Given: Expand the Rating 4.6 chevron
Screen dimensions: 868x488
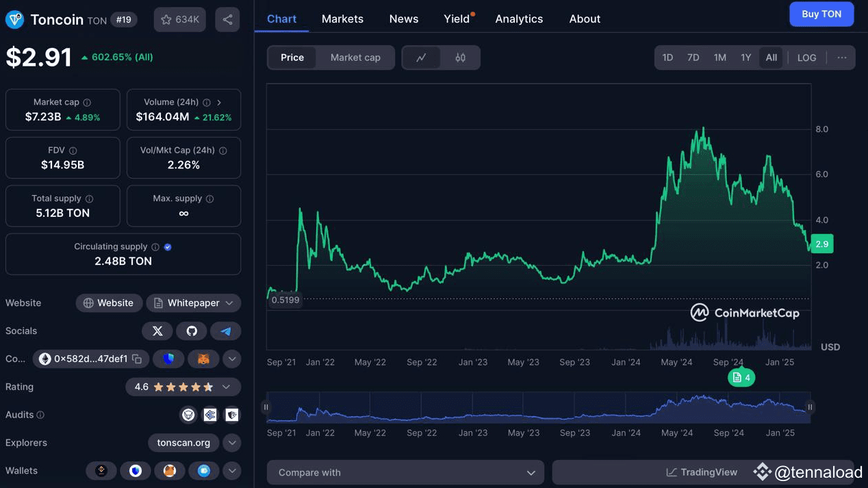Looking at the screenshot, I should 226,387.
